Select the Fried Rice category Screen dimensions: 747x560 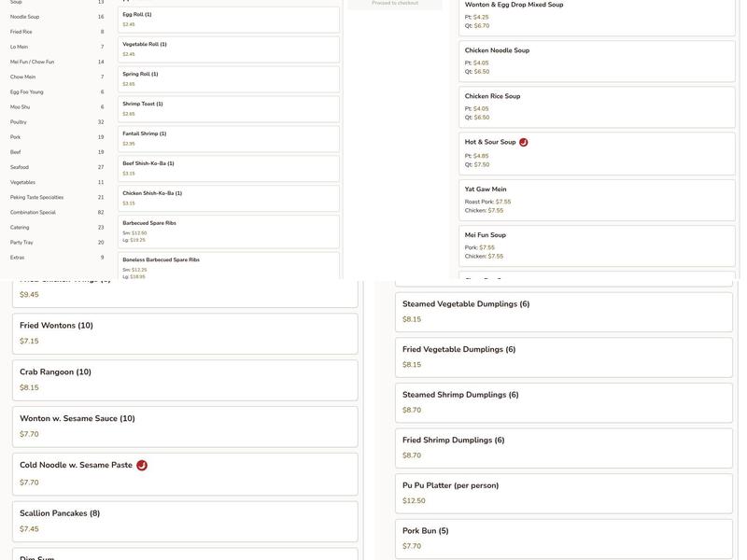coord(56,32)
